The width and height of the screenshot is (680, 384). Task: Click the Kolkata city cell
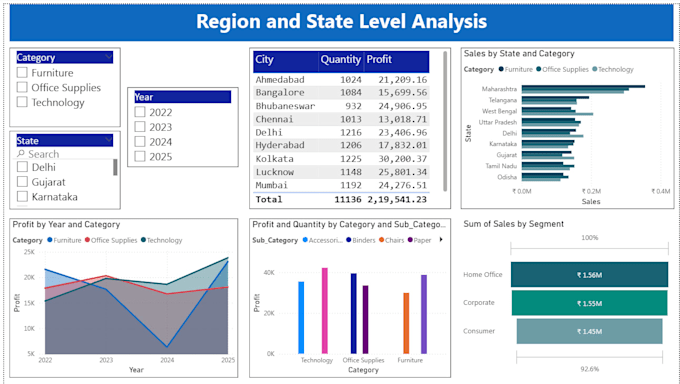[274, 159]
